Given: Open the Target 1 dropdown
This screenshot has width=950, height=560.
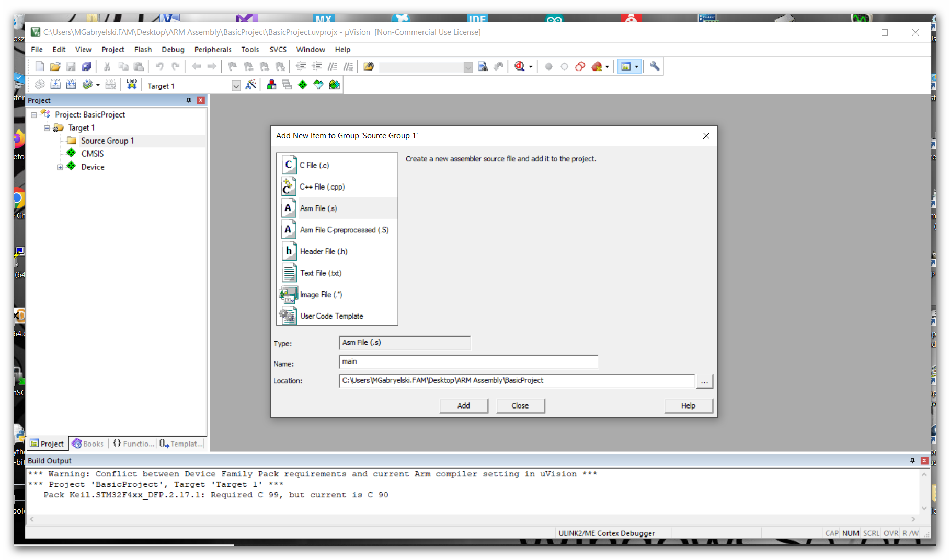Looking at the screenshot, I should point(236,86).
